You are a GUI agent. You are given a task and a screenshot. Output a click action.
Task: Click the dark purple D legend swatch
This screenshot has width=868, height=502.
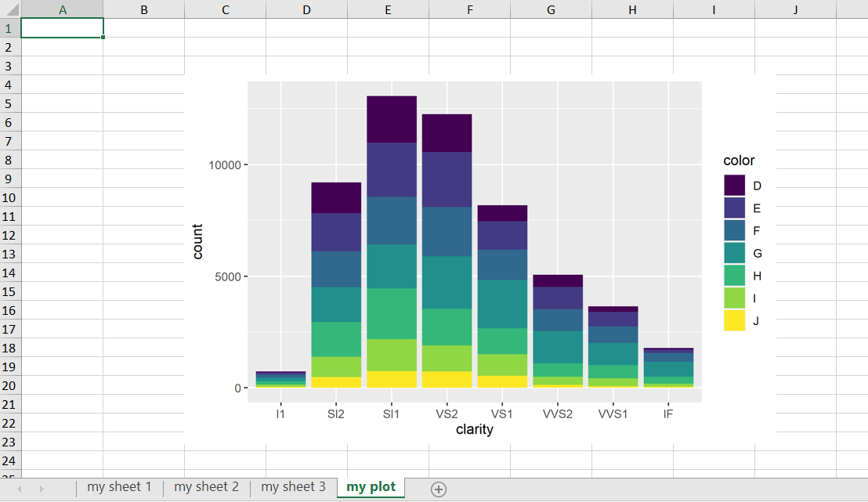point(733,186)
